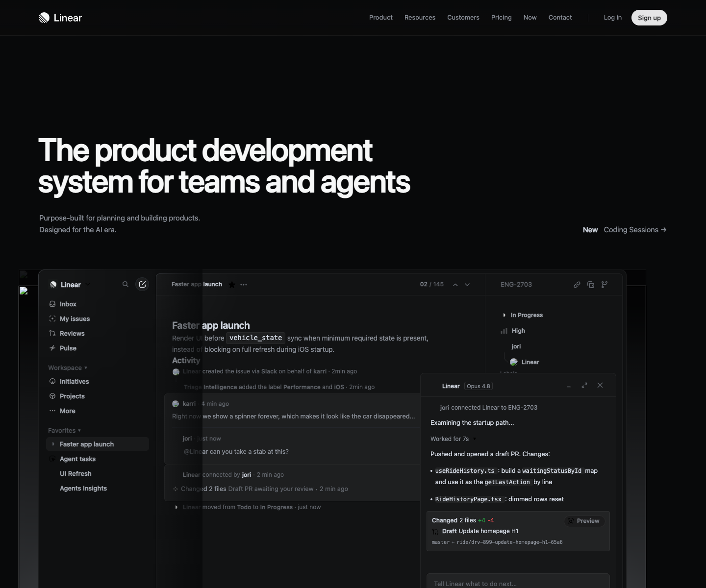Click the copy issue ID icon
This screenshot has width=706, height=588.
tap(591, 285)
